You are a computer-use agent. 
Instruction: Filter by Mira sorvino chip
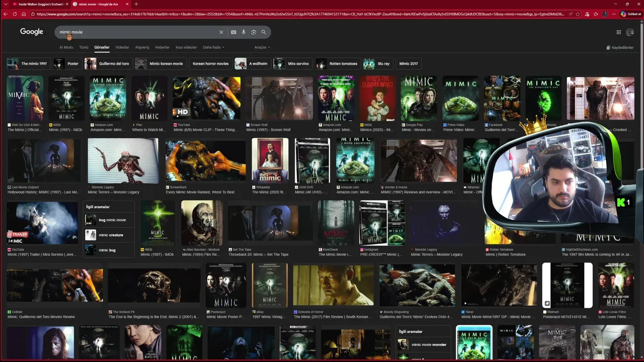pyautogui.click(x=292, y=64)
